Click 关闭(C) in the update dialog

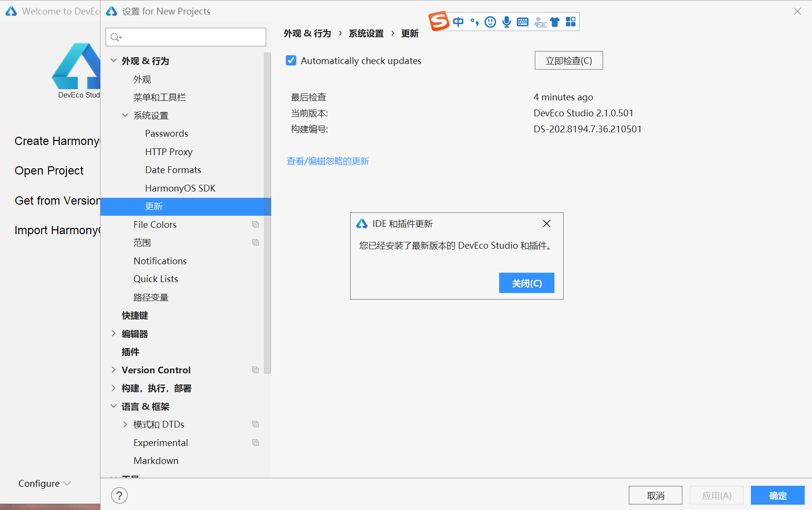pos(527,283)
